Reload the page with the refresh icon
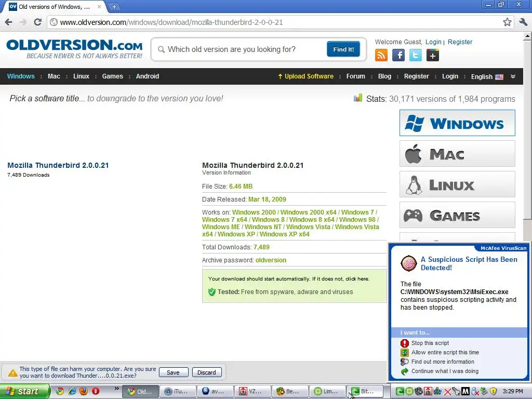Viewport: 532px width, 399px height. tap(37, 22)
